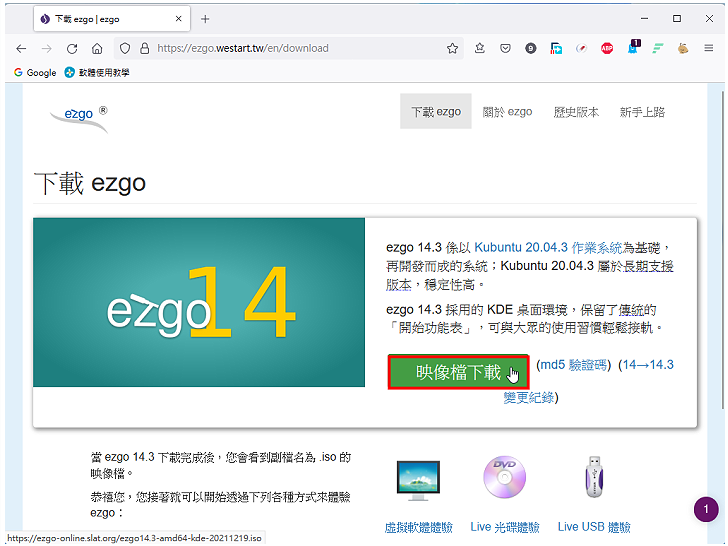Show site security padlock info

(x=145, y=48)
